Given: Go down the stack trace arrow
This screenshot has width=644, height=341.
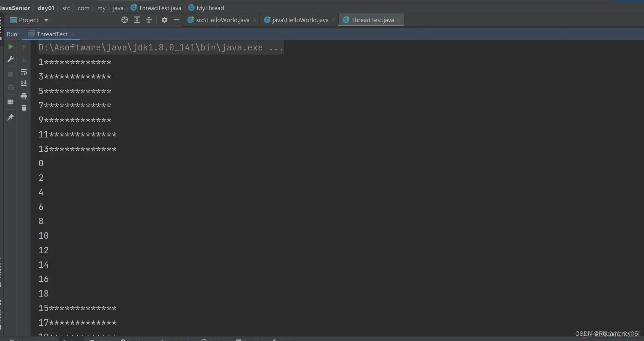Looking at the screenshot, I should (24, 59).
